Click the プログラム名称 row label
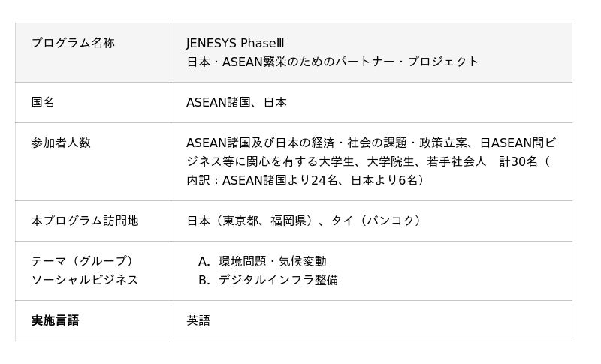Image resolution: width=601 pixels, height=364 pixels. [72, 43]
